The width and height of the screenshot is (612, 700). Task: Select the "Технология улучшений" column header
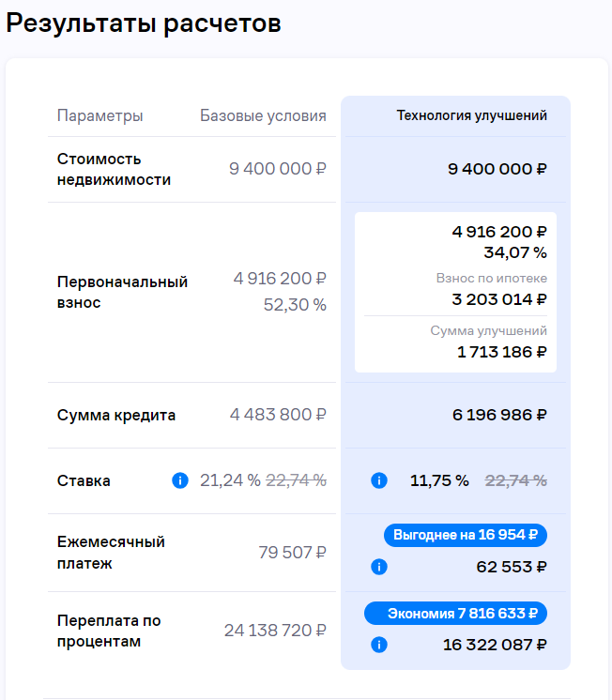point(471,116)
